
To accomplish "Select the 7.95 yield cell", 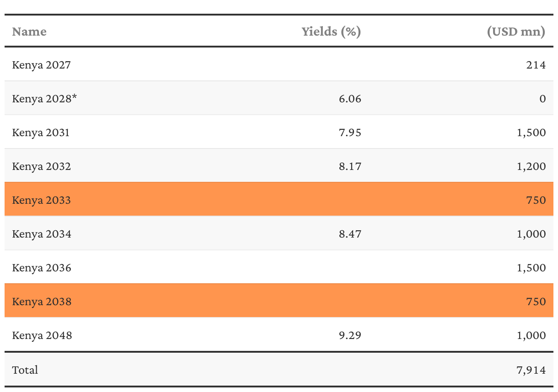I will click(x=350, y=132).
